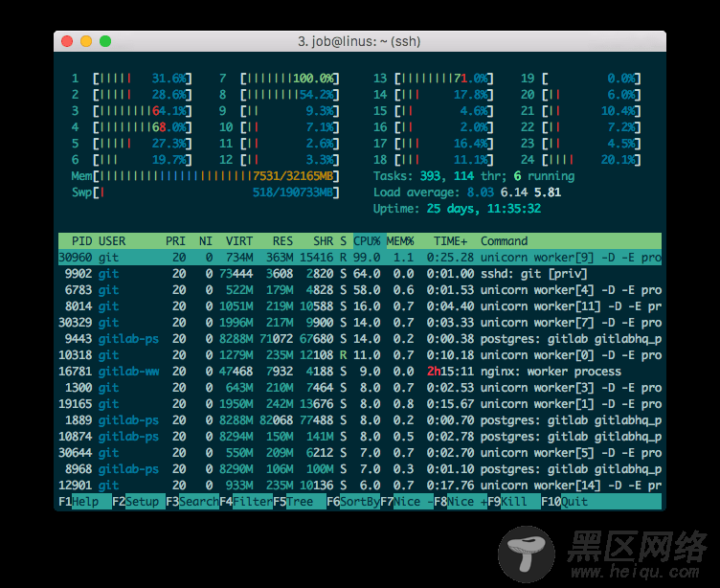Select process row PID 6783
The height and width of the screenshot is (588, 720).
click(x=360, y=290)
